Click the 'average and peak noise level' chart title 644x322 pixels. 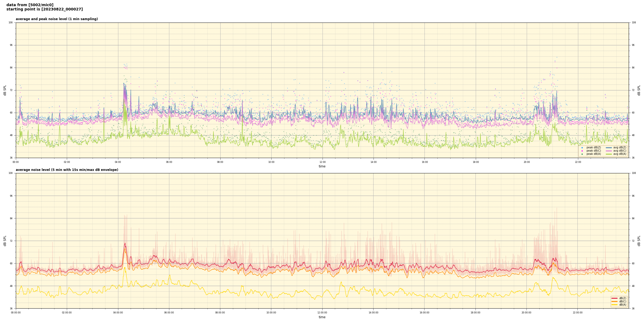pyautogui.click(x=57, y=19)
